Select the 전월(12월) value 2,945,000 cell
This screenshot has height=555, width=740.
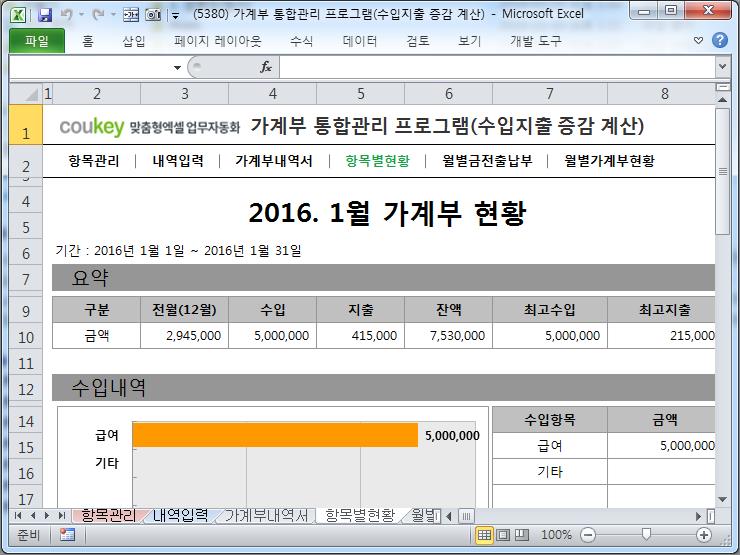click(x=185, y=336)
